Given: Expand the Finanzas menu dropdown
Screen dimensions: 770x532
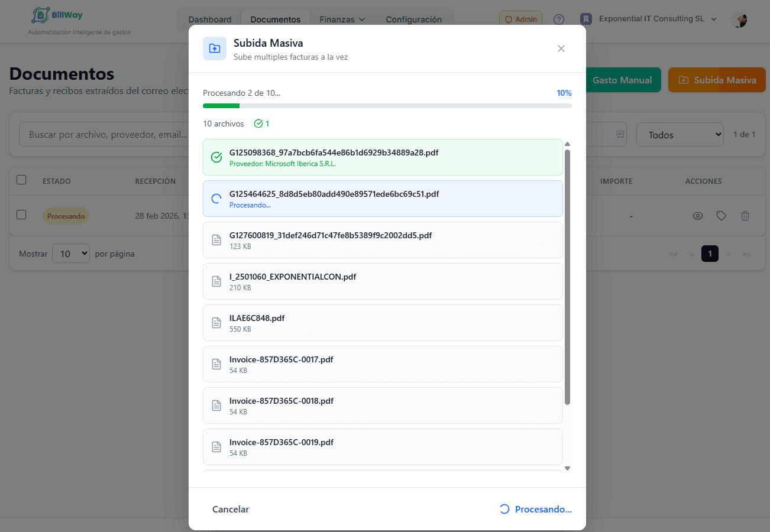Looking at the screenshot, I should [x=342, y=20].
